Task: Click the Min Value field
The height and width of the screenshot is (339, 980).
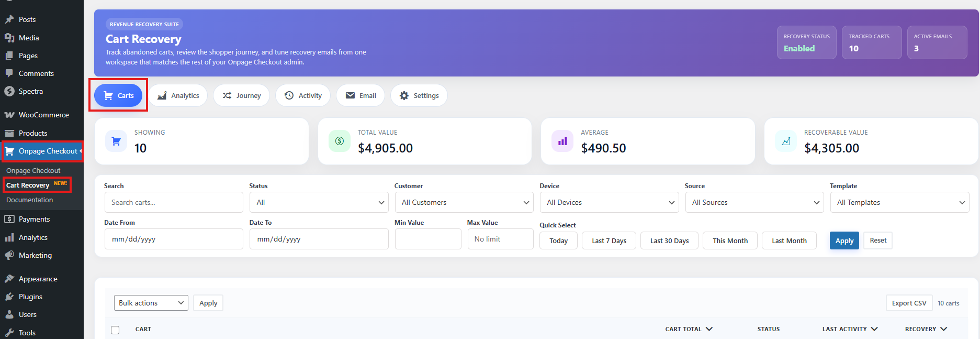Action: click(428, 239)
